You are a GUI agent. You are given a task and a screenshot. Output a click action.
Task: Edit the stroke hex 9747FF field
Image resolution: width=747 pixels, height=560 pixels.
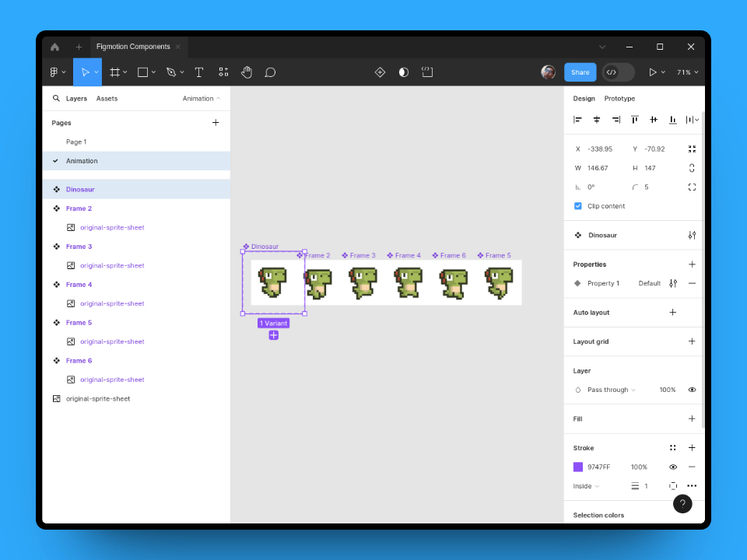point(599,467)
